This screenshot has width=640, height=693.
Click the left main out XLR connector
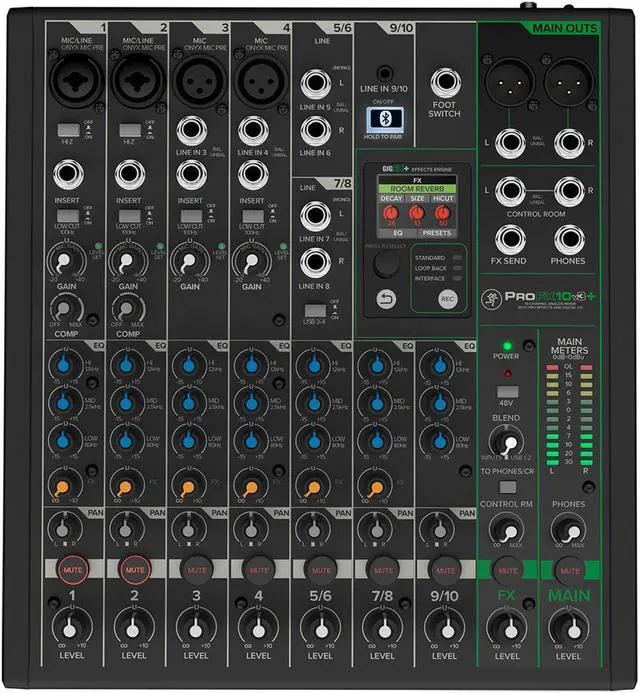pyautogui.click(x=509, y=82)
